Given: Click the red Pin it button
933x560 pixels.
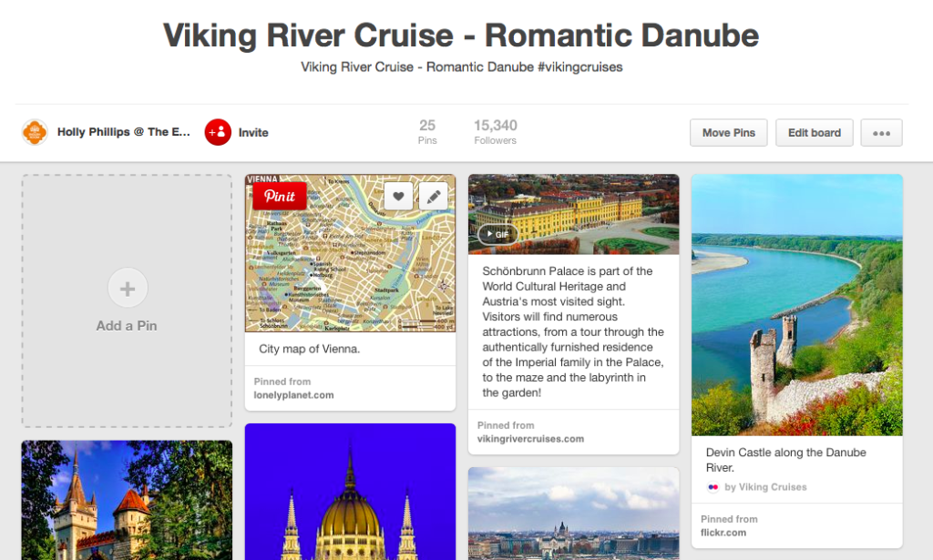Looking at the screenshot, I should coord(279,196).
